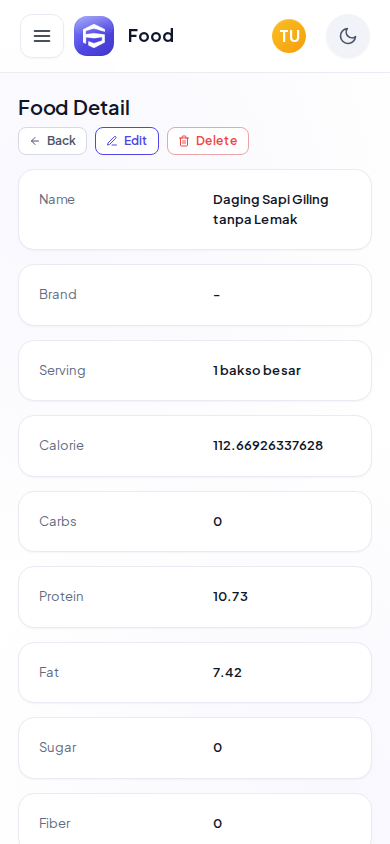Select the Name card with Daging Sapi Giling
This screenshot has height=844, width=390.
195,209
